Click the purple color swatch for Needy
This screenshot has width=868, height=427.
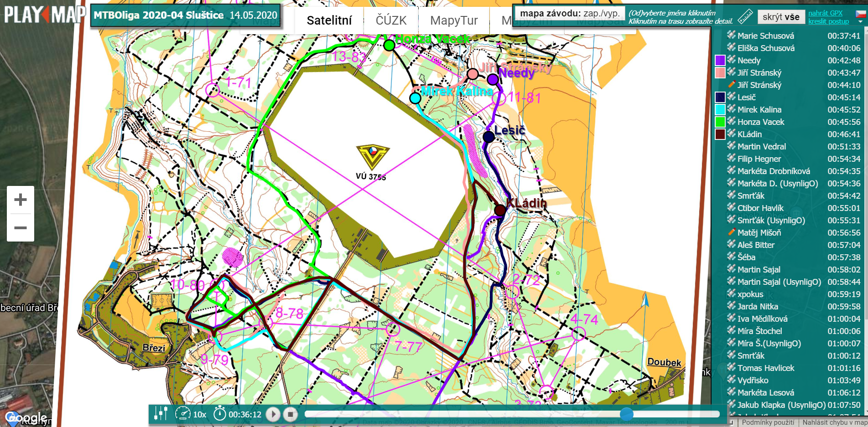coord(720,60)
